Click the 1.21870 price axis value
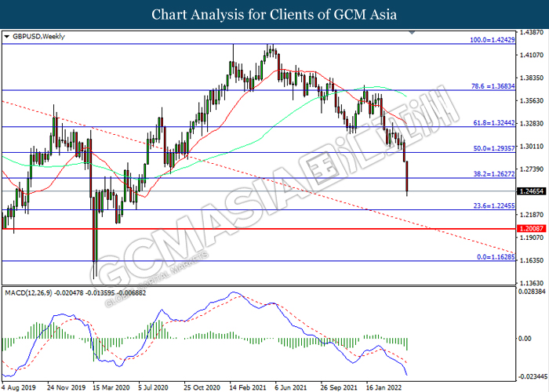The image size is (549, 392). point(531,215)
